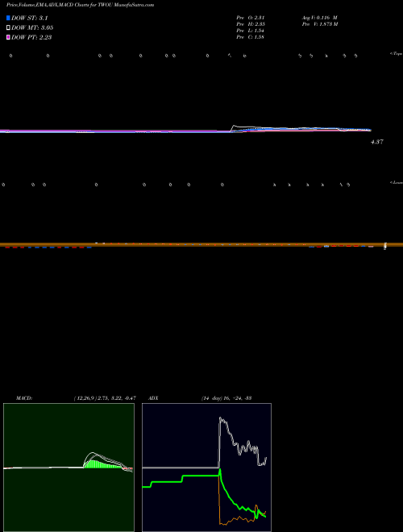Select the chart title mentioning MunafaSutra.com
This screenshot has width=403, height=532.
[x=80, y=5]
